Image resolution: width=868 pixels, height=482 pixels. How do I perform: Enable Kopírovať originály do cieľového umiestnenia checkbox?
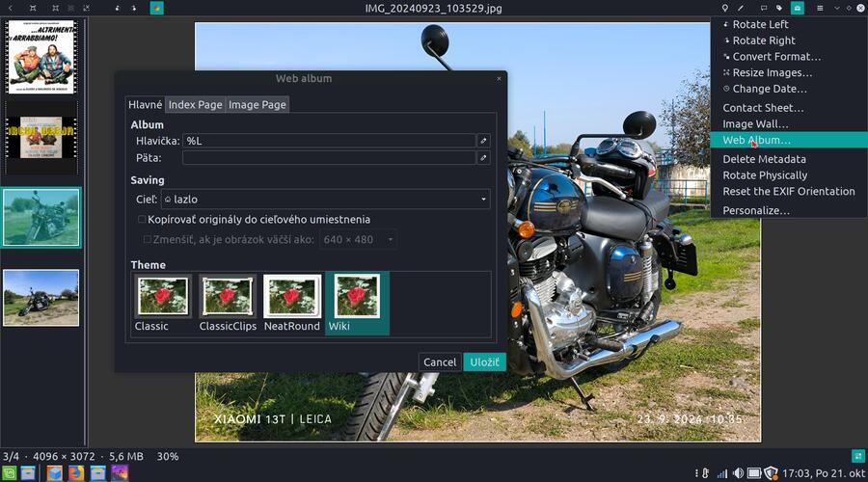coord(142,220)
